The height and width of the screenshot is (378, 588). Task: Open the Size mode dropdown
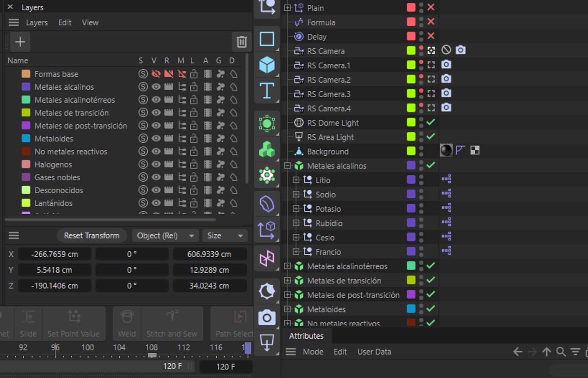225,236
